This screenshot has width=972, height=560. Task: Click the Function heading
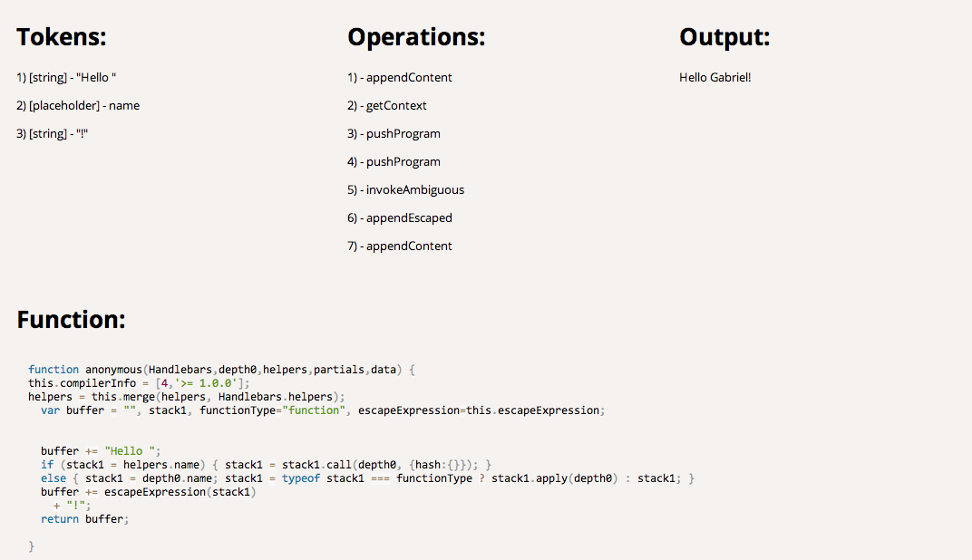tap(71, 320)
